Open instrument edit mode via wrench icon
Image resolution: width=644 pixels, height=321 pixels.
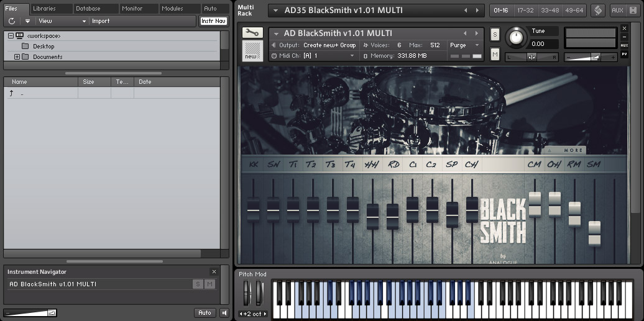252,33
